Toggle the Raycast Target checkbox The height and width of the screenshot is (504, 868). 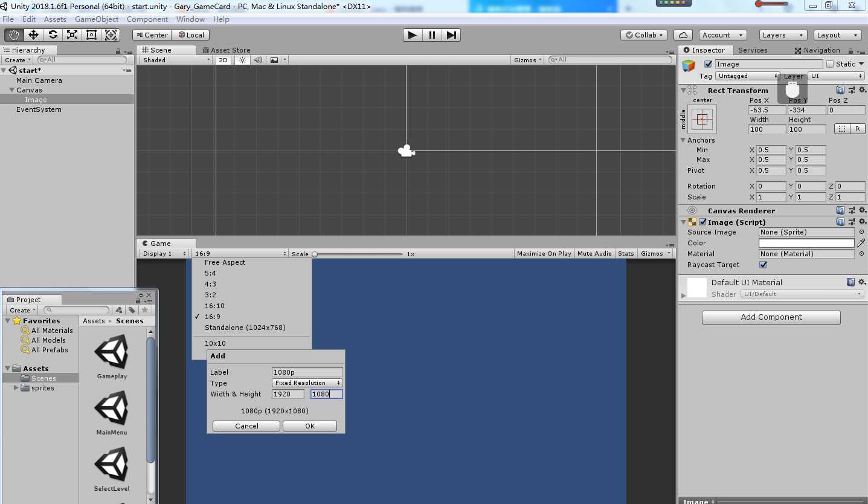coord(763,265)
